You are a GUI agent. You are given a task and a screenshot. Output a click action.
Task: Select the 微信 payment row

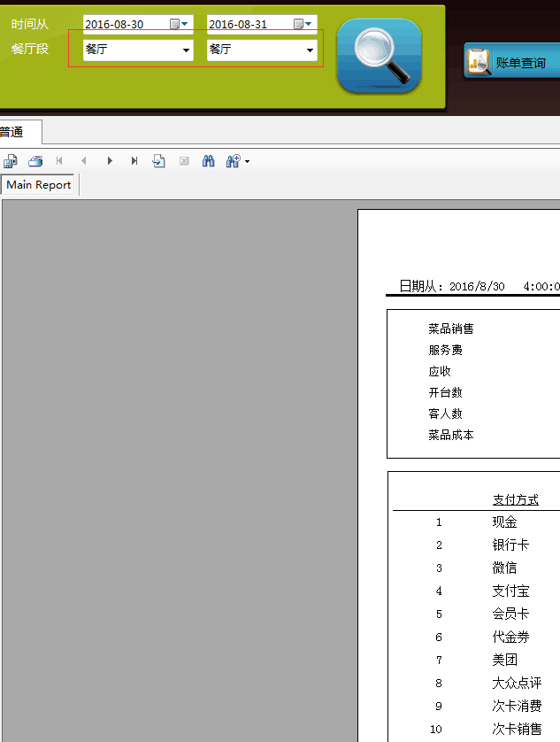click(504, 568)
